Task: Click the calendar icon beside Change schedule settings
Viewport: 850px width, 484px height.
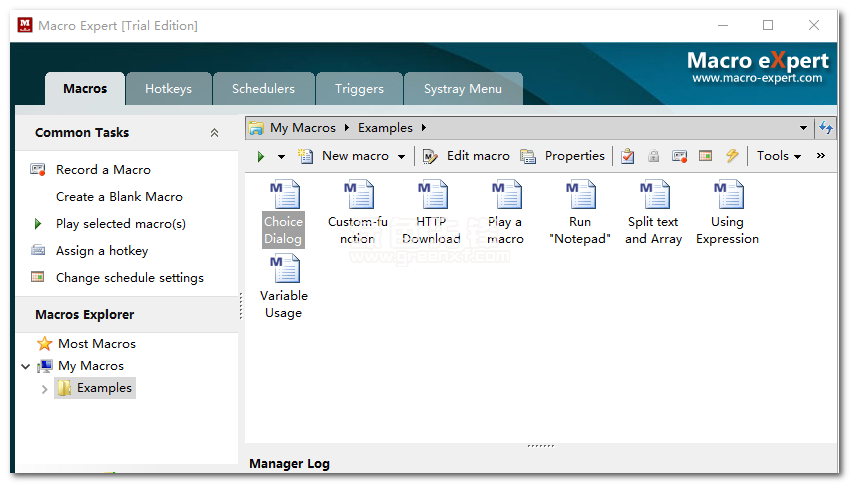Action: click(38, 278)
